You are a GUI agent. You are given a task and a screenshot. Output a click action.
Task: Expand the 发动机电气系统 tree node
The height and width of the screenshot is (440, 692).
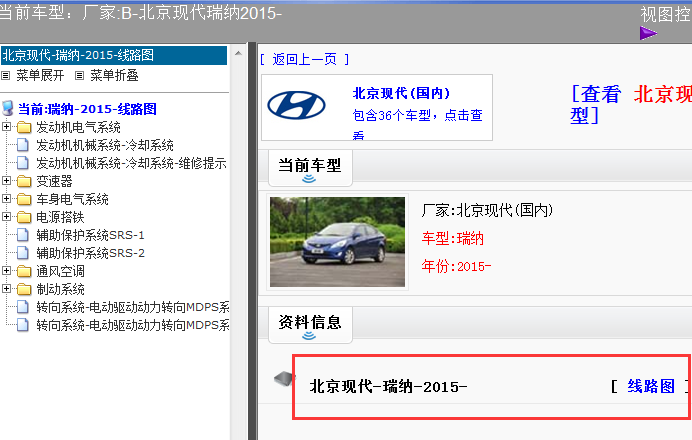pyautogui.click(x=6, y=127)
